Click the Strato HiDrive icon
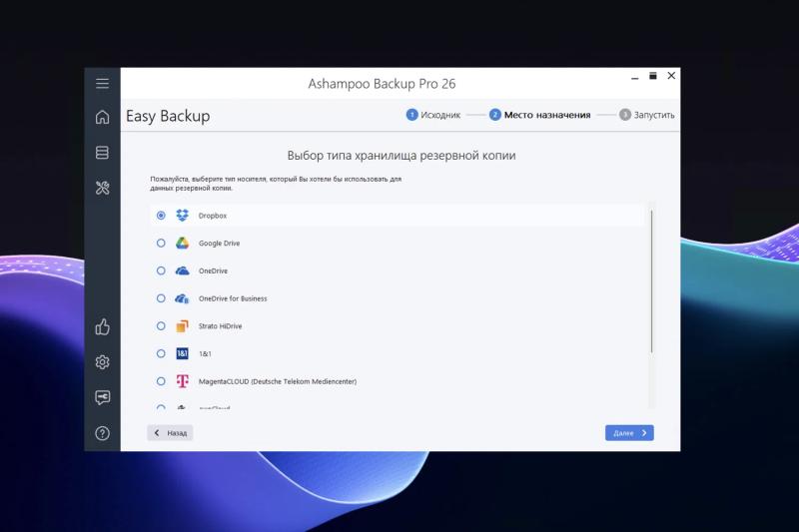The height and width of the screenshot is (532, 799). click(x=182, y=325)
